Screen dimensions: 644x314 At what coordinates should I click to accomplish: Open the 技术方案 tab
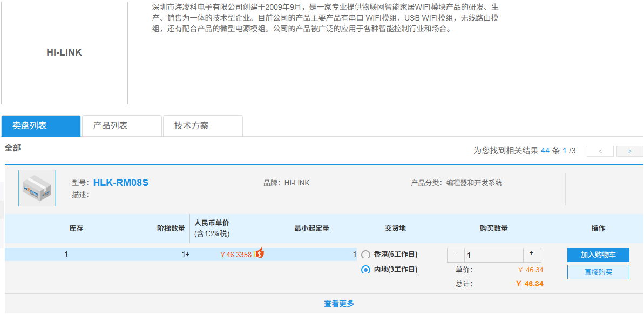(203, 126)
